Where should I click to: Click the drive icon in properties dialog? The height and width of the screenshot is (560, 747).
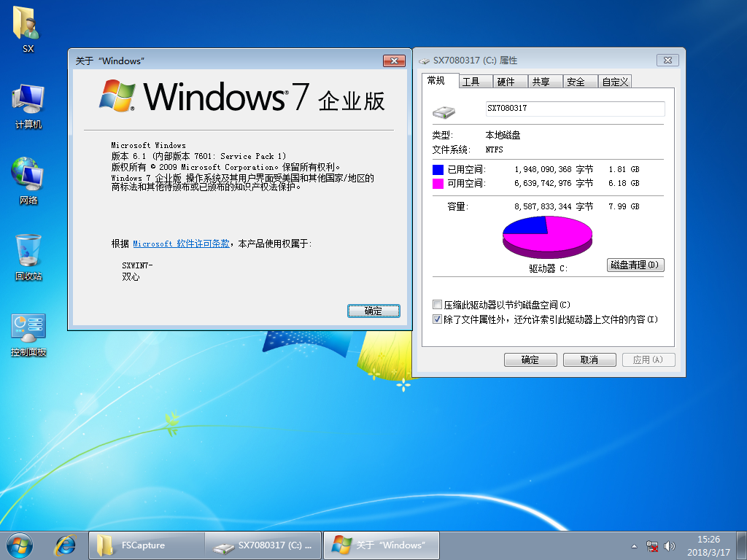[x=444, y=112]
